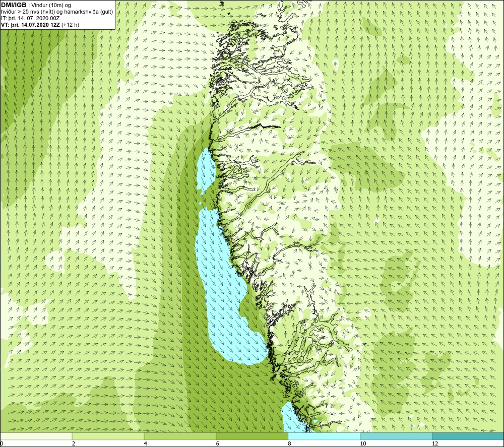The width and height of the screenshot is (504, 447).
Task: Click the 8-10 m/s light cyan legend band
Action: tap(324, 436)
